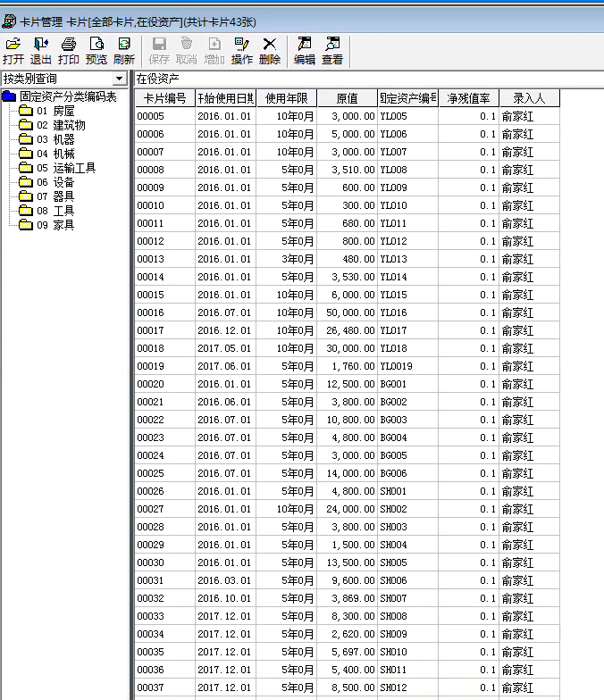This screenshot has width=604, height=700.
Task: Click the 查看 (View) toolbar icon
Action: click(332, 51)
